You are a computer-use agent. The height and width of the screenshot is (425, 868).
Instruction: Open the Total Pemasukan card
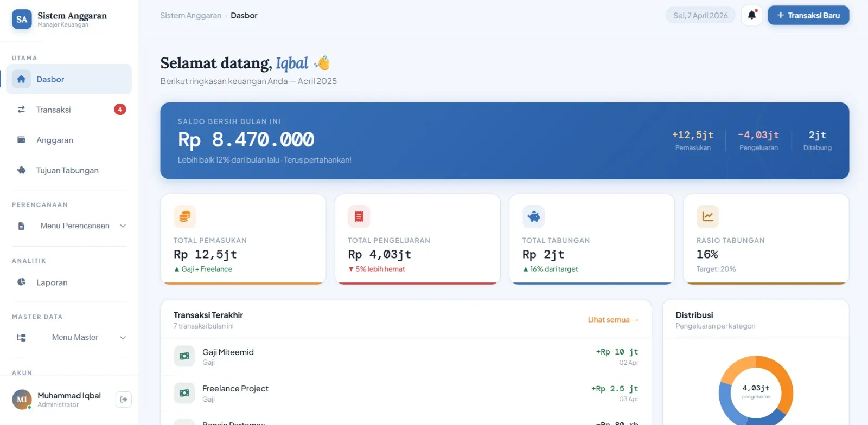(243, 239)
